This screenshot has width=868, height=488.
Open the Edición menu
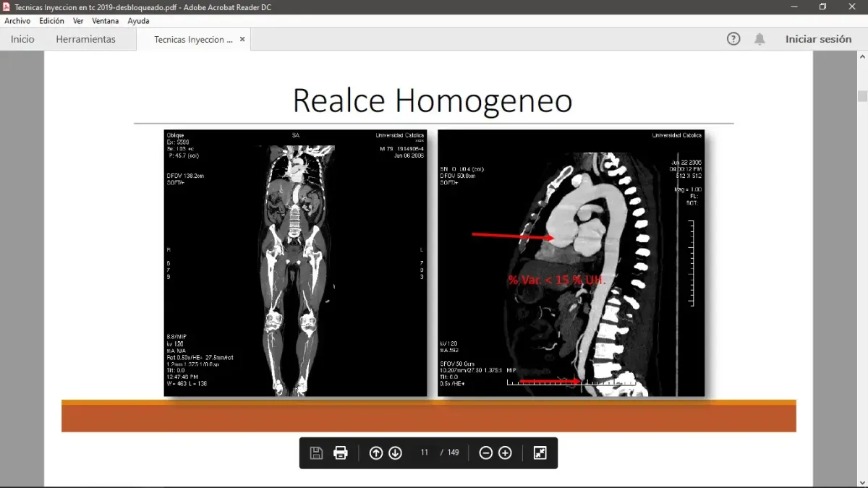click(x=52, y=21)
